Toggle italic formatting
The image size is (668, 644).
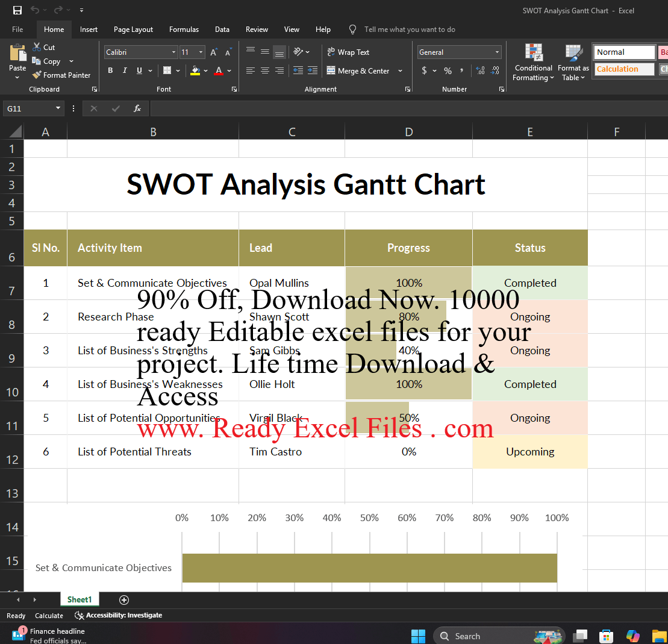125,70
